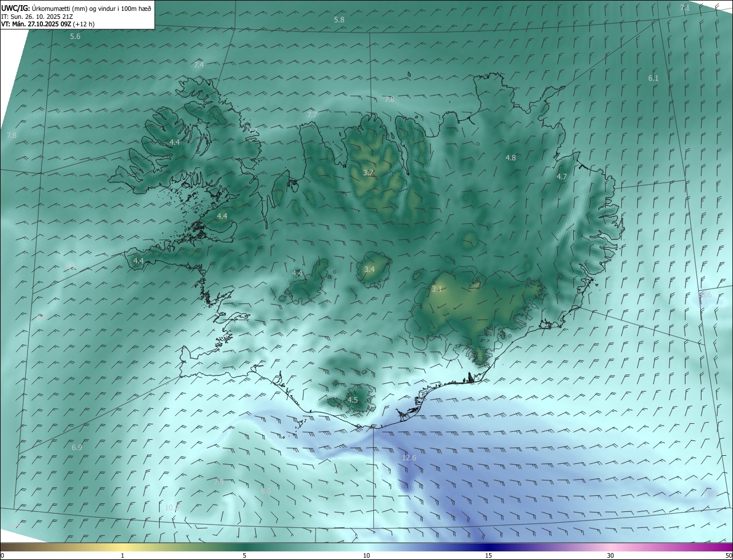
Task: Click the 1 tick on the color scale
Action: click(x=123, y=555)
